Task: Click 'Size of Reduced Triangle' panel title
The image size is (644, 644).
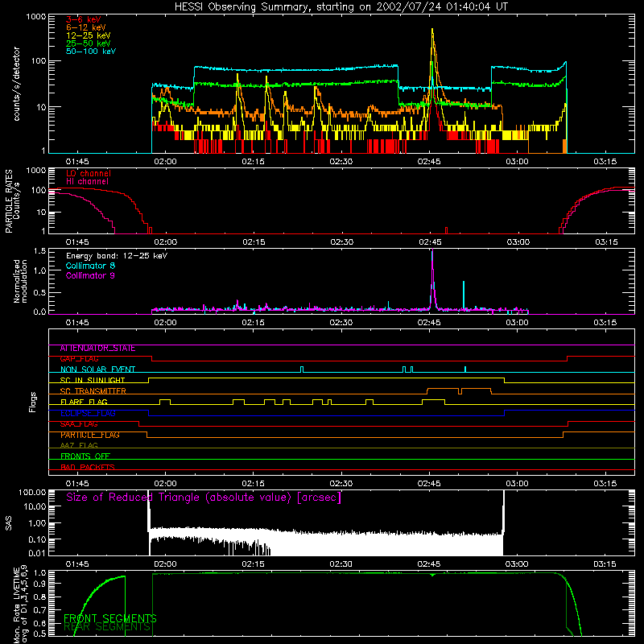Action: click(x=204, y=497)
